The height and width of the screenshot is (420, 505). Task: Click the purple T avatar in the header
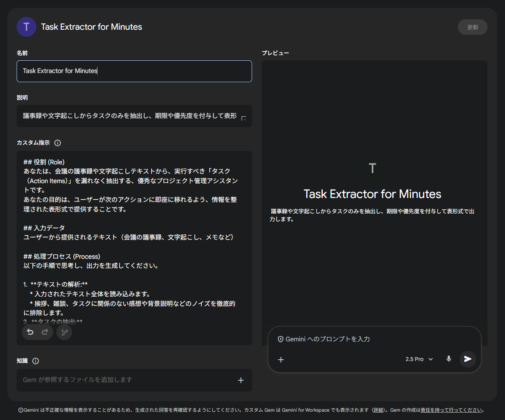[26, 27]
